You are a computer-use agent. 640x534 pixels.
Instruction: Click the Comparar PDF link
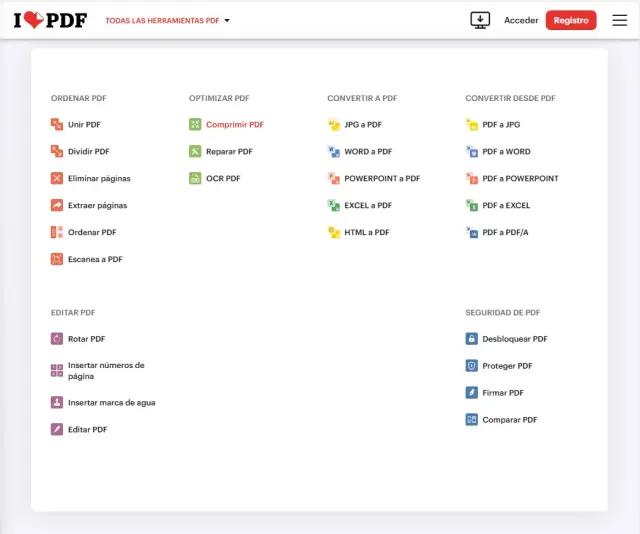[x=509, y=420]
